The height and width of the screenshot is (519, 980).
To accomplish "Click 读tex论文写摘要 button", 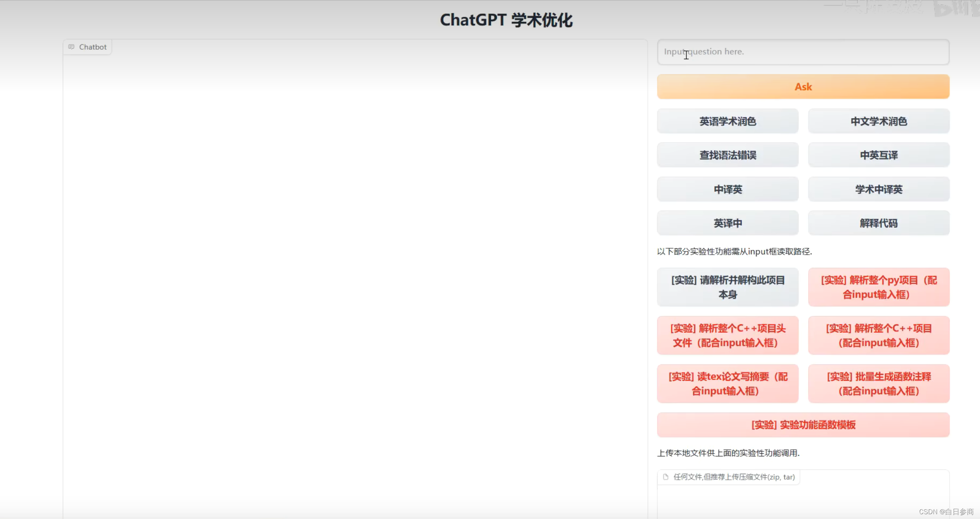I will 727,384.
